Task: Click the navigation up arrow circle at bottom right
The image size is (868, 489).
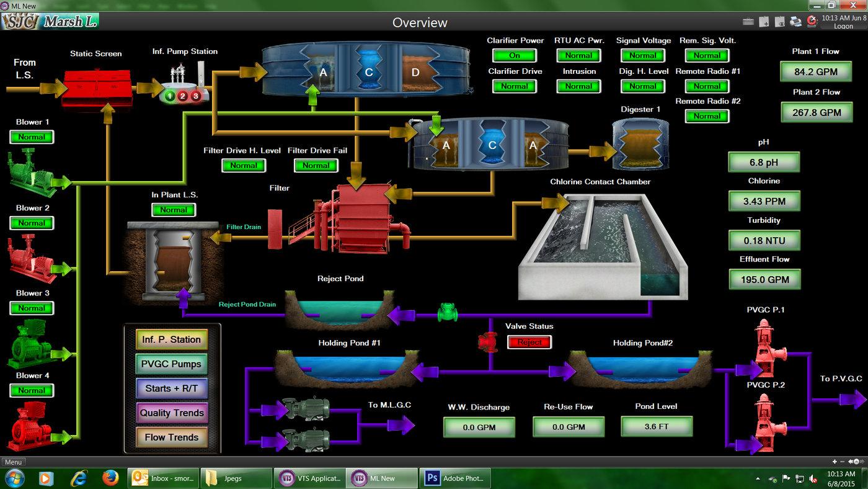Action: (857, 462)
